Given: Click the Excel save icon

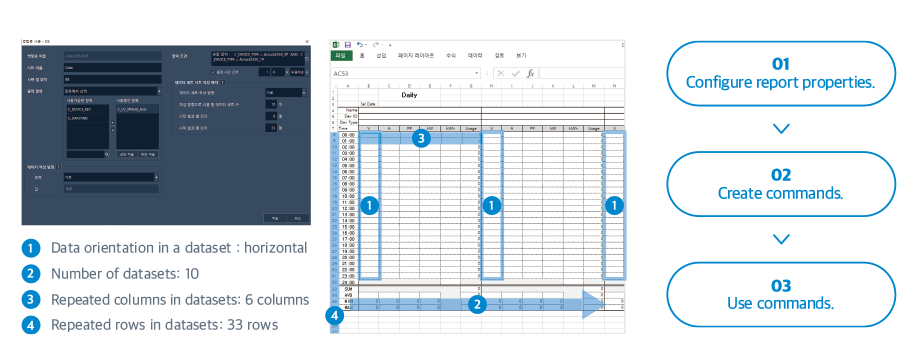Looking at the screenshot, I should [x=348, y=45].
